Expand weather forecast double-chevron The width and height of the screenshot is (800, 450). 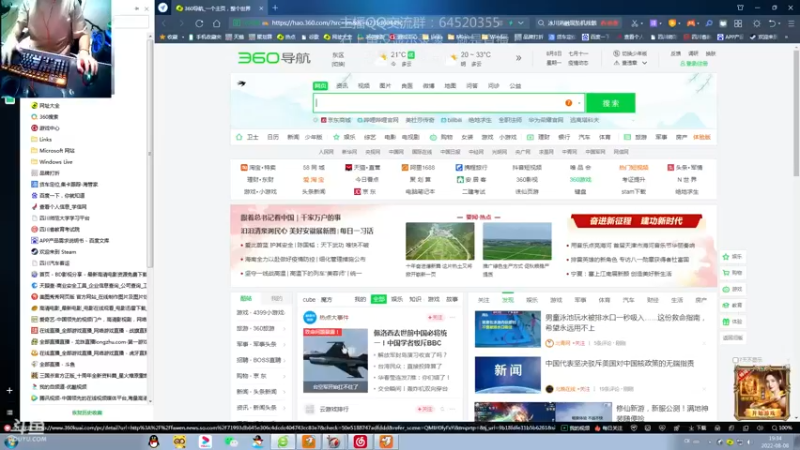coord(518,58)
